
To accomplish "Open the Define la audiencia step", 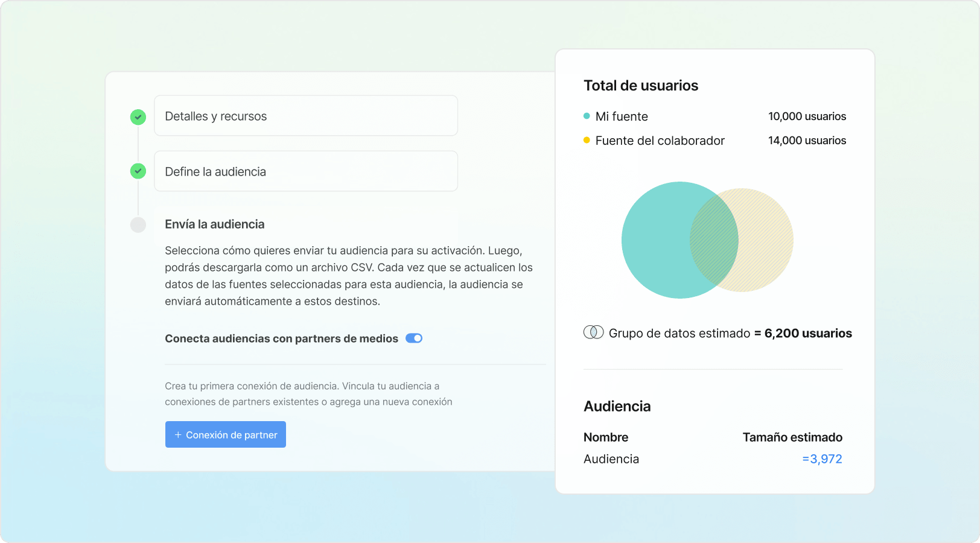I will coord(306,171).
